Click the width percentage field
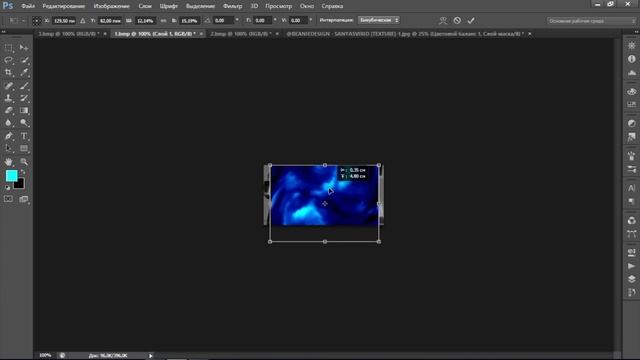 pos(145,20)
